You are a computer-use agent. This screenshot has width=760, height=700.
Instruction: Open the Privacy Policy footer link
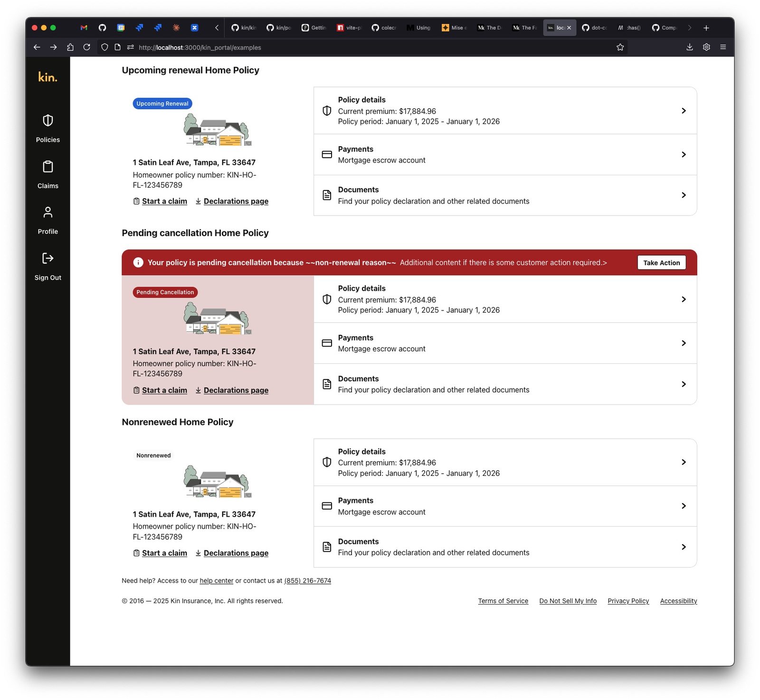click(628, 601)
